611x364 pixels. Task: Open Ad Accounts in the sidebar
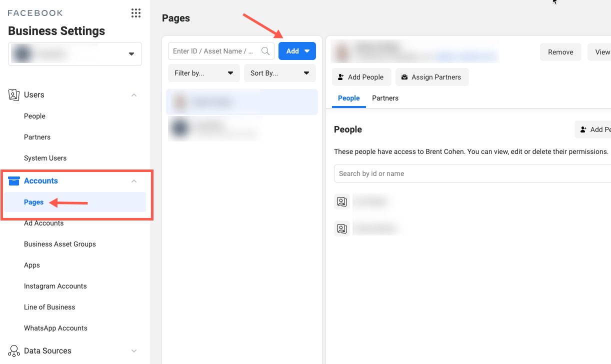(x=44, y=223)
